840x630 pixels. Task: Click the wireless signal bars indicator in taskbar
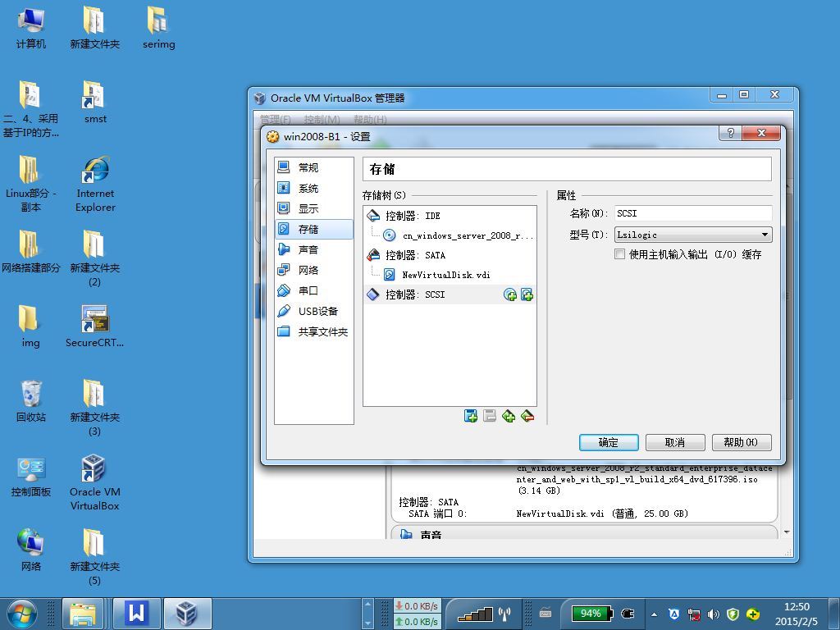click(x=475, y=614)
